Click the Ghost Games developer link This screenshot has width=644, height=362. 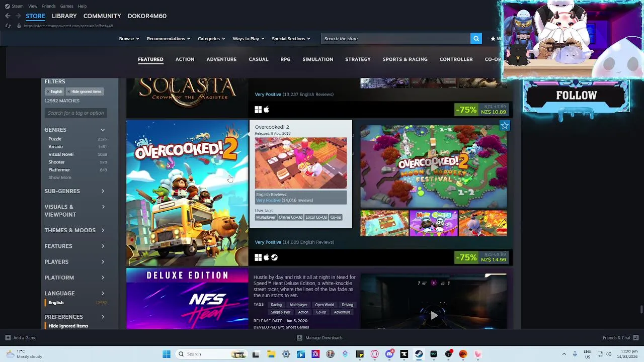(297, 327)
